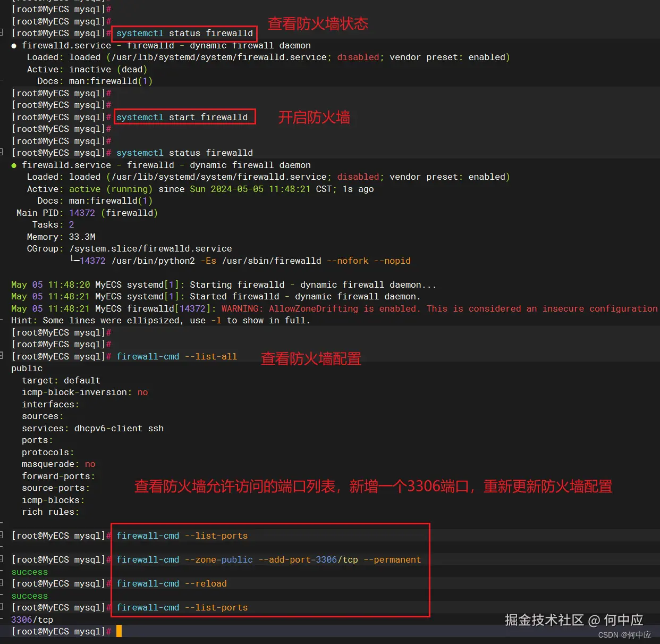Select the 'rich rules:' line
The image size is (660, 644).
[50, 512]
